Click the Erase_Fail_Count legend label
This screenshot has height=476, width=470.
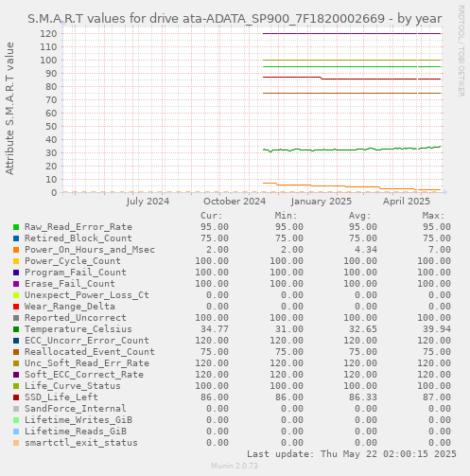[70, 284]
